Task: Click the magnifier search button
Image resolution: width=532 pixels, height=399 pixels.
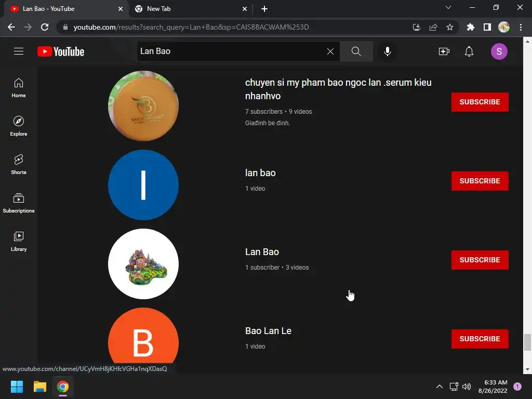Action: click(356, 51)
